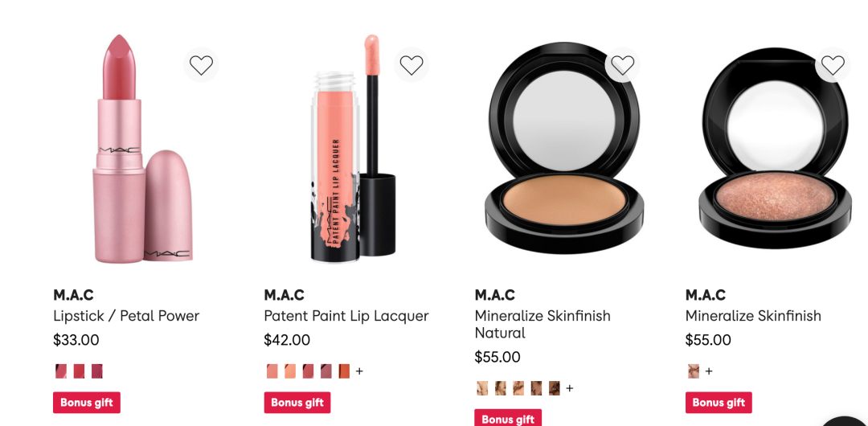Choose darkest Skinfinish Natural shade swatch
Screen dimensions: 868x426
click(554, 388)
